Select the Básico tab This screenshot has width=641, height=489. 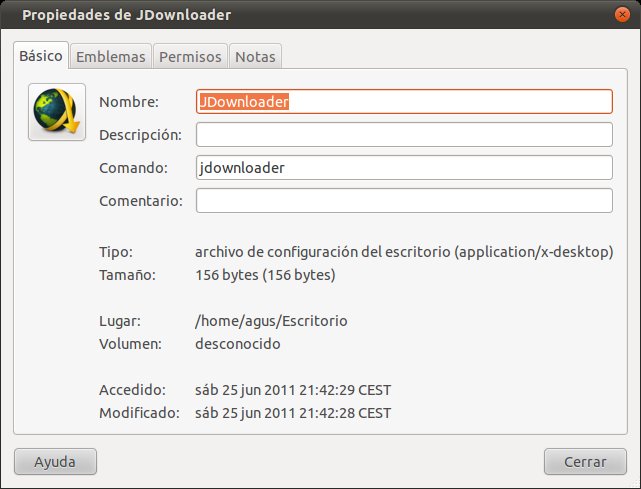[41, 55]
